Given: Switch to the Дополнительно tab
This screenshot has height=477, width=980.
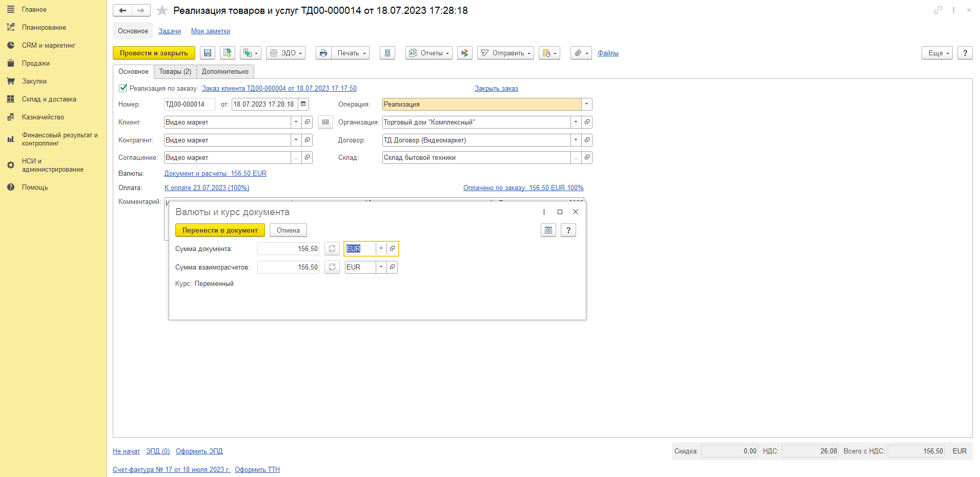Looking at the screenshot, I should [x=225, y=72].
